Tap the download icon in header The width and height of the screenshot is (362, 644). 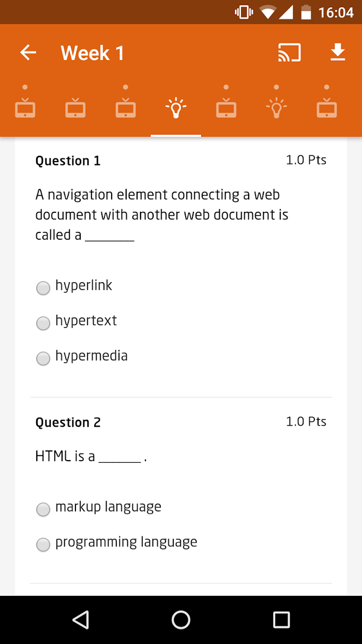[338, 52]
